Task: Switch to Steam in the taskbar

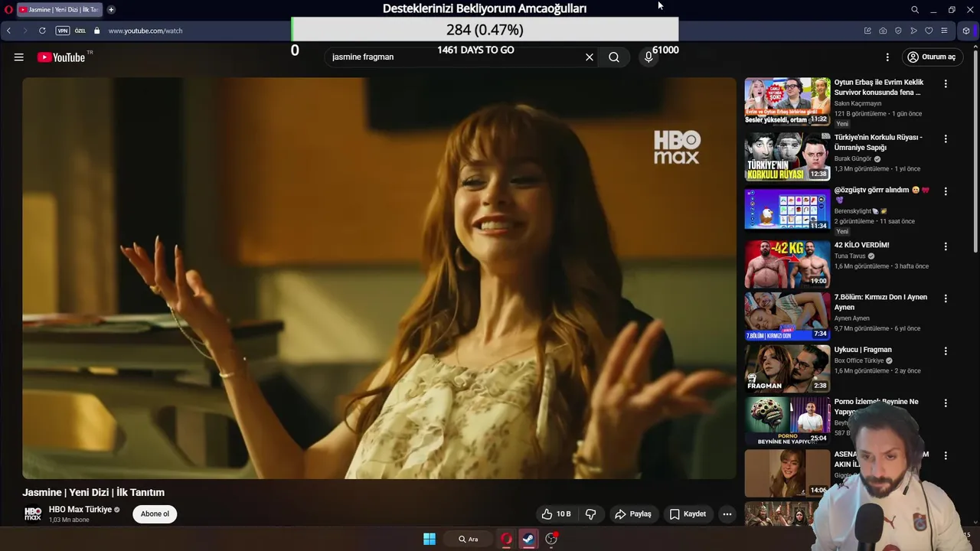Action: [528, 539]
